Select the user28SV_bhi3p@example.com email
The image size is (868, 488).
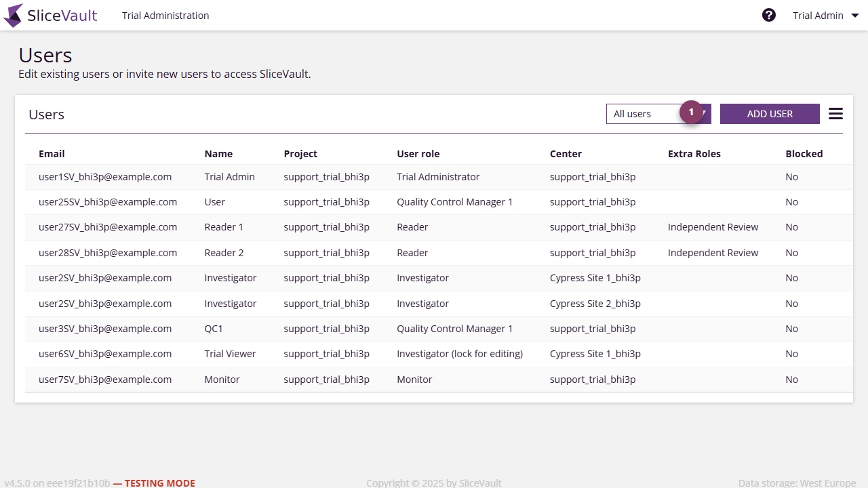click(x=108, y=253)
